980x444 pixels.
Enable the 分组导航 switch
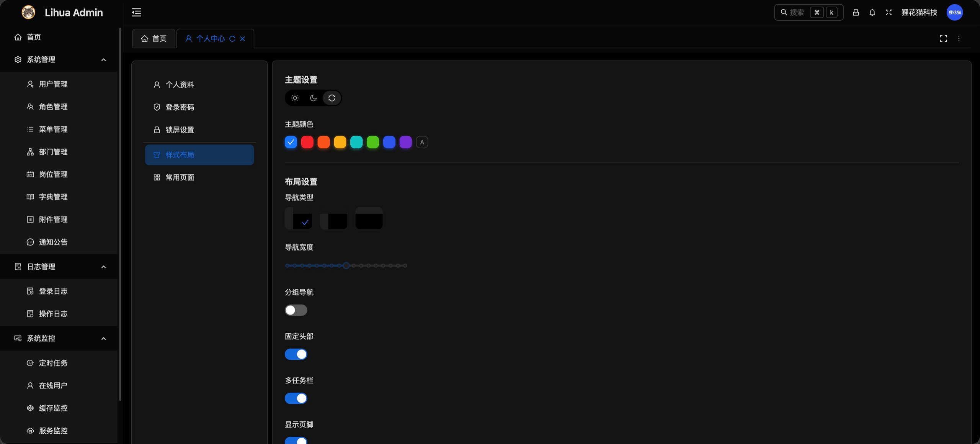tap(296, 310)
